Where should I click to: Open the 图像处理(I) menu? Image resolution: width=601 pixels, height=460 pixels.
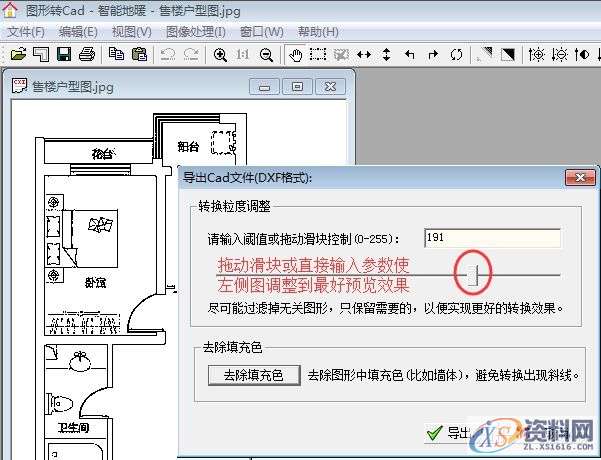click(x=195, y=32)
